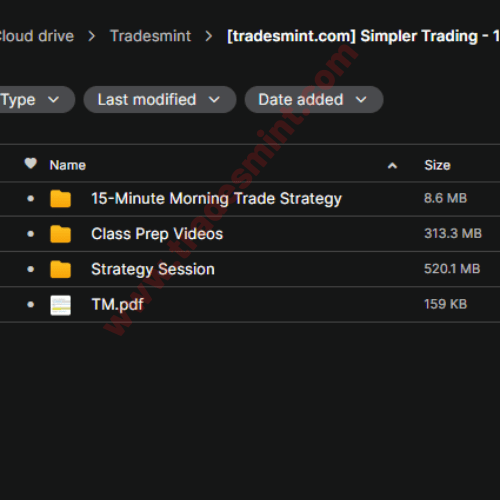The image size is (500, 500).
Task: Open the Strategy Session folder name
Action: click(x=153, y=269)
